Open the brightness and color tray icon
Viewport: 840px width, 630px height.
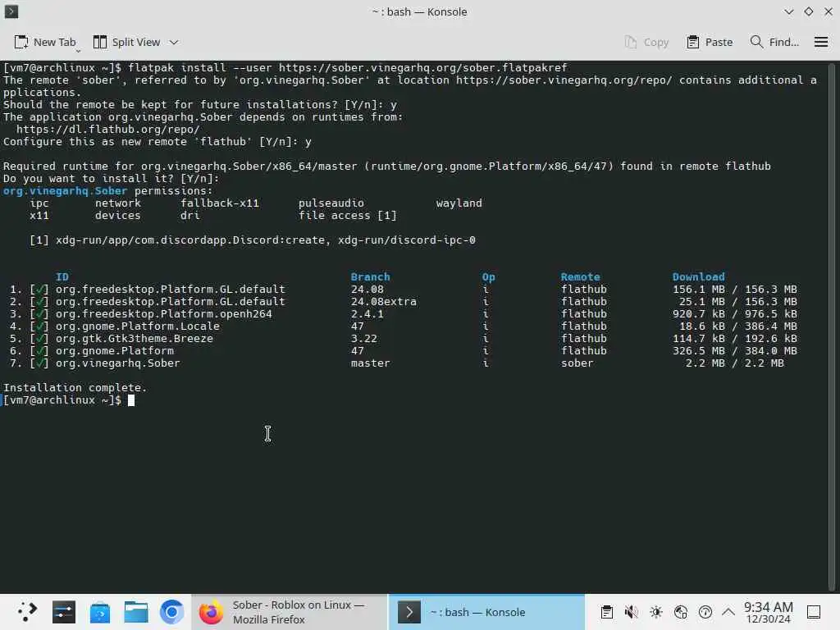(x=656, y=612)
